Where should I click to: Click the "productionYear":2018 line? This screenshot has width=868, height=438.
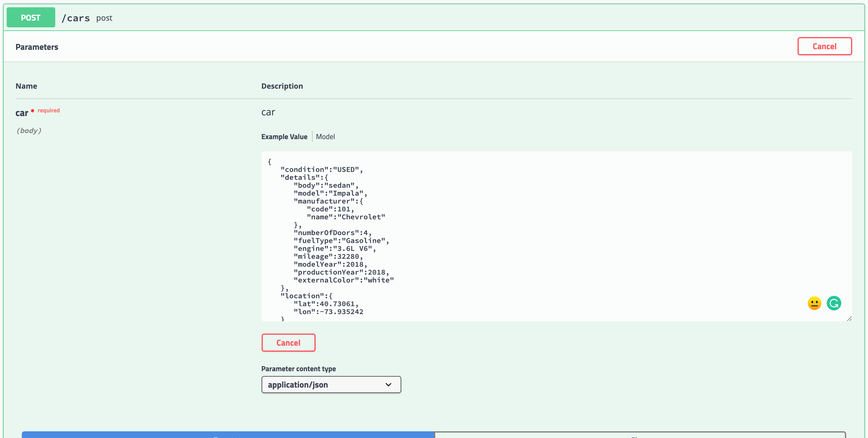[342, 272]
